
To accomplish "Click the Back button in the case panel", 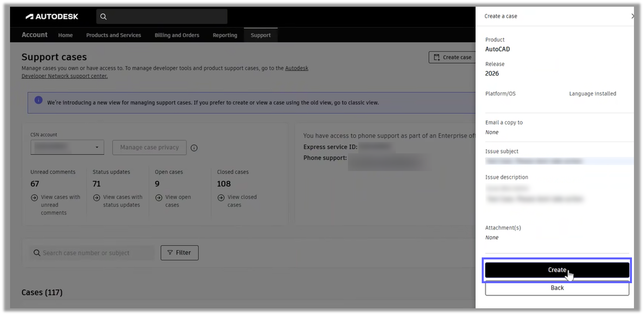I will coord(556,288).
